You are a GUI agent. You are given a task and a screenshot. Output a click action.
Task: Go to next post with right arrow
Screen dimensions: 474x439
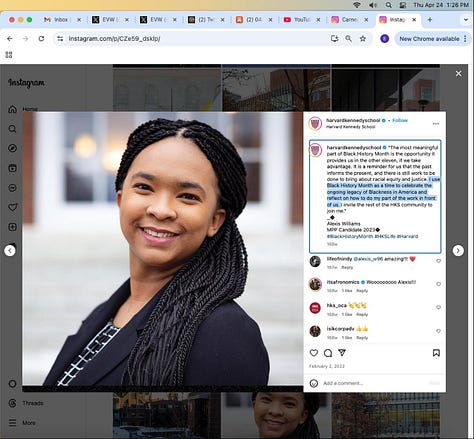(458, 250)
